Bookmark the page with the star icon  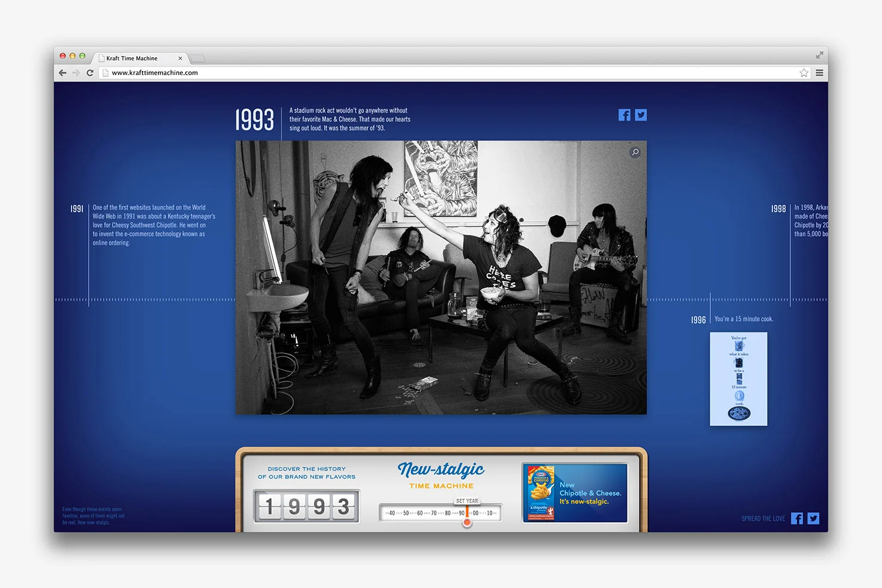pos(804,73)
